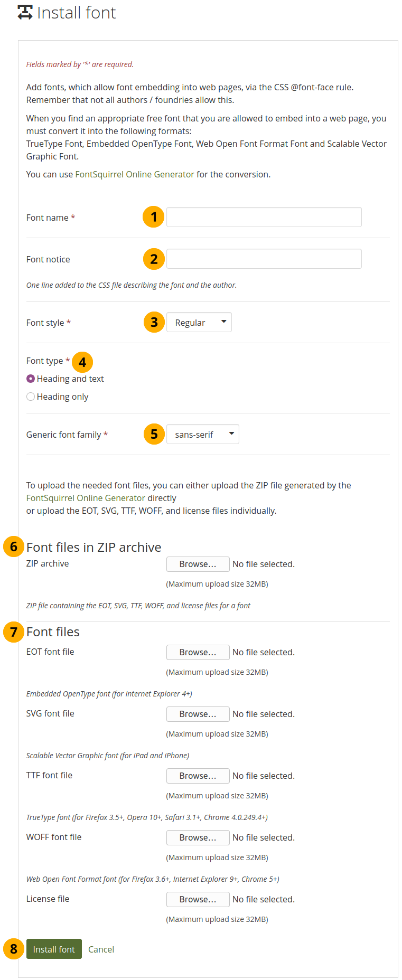Click the Cancel link

101,949
